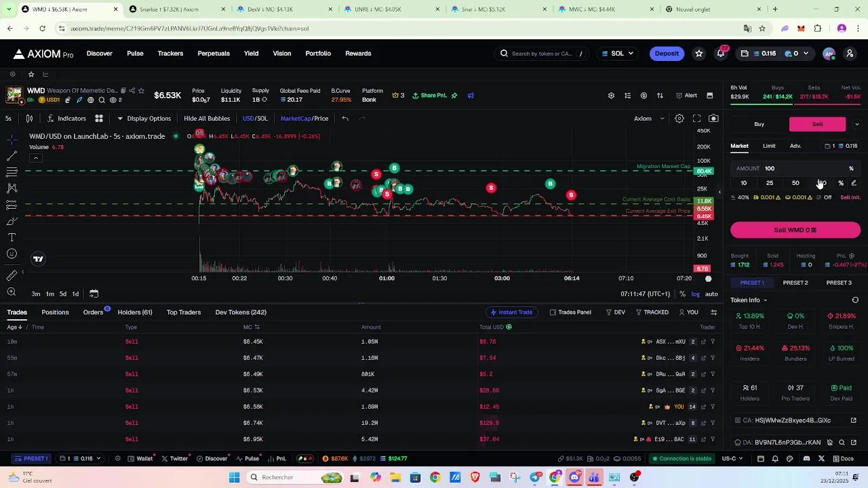Open the chart layout grid icon
868x488 pixels.
click(x=99, y=119)
